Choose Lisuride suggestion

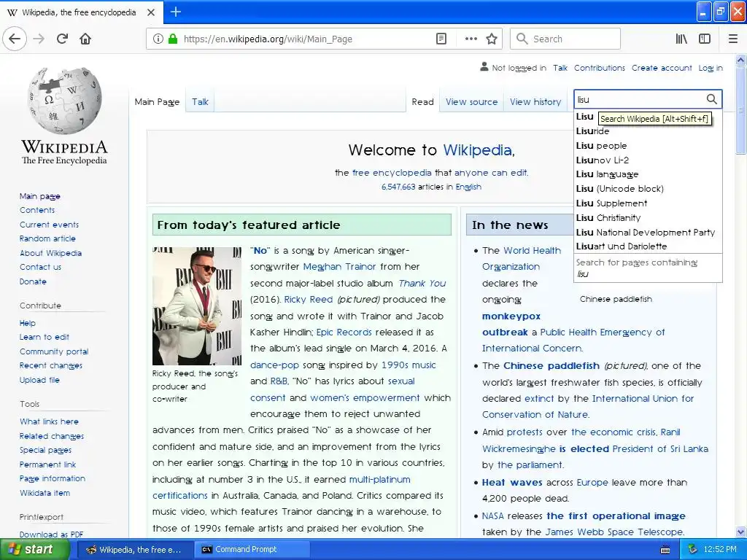pos(648,131)
